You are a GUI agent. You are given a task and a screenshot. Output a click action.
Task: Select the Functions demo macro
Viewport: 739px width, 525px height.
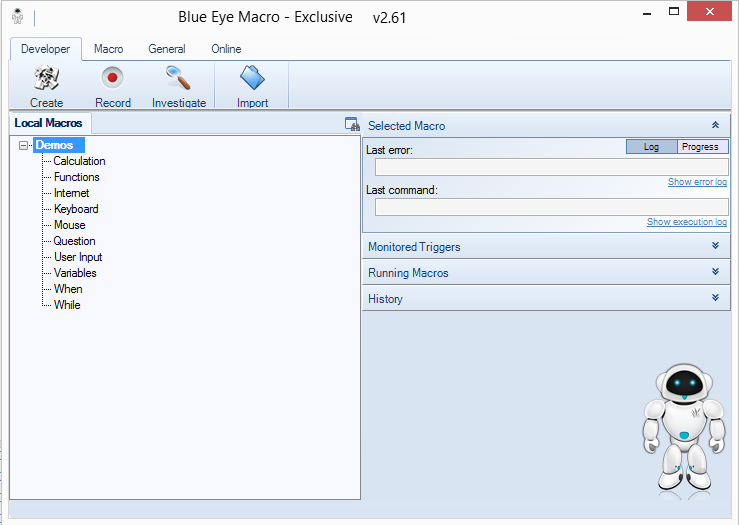point(77,177)
